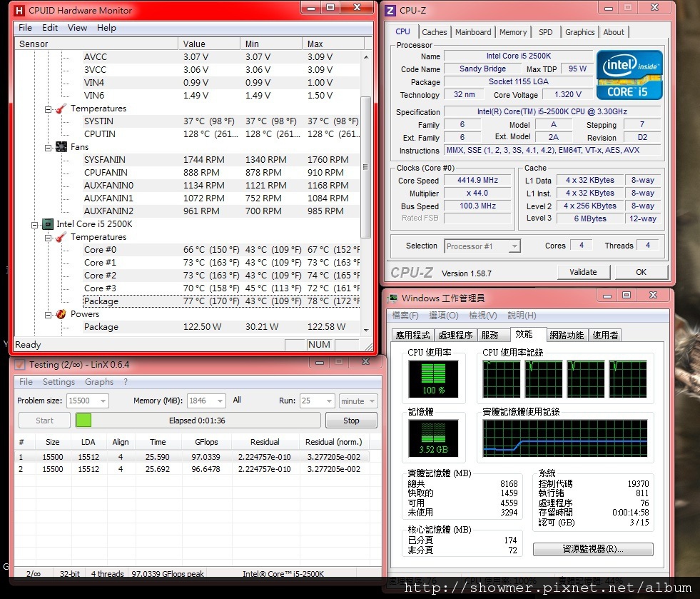Click the 資源監視器 button in Task Manager
This screenshot has width=700, height=599.
click(592, 549)
